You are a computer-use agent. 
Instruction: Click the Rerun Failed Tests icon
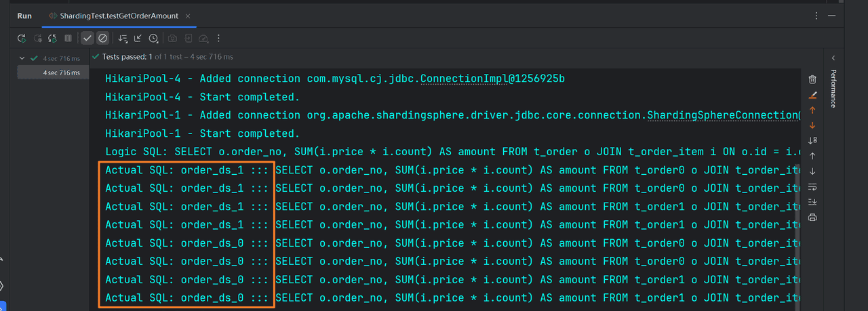pyautogui.click(x=37, y=39)
